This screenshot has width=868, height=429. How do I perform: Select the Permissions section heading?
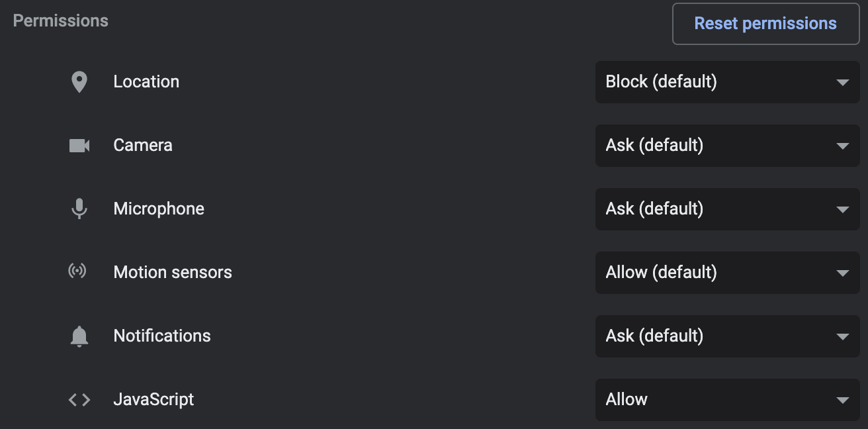pyautogui.click(x=61, y=21)
